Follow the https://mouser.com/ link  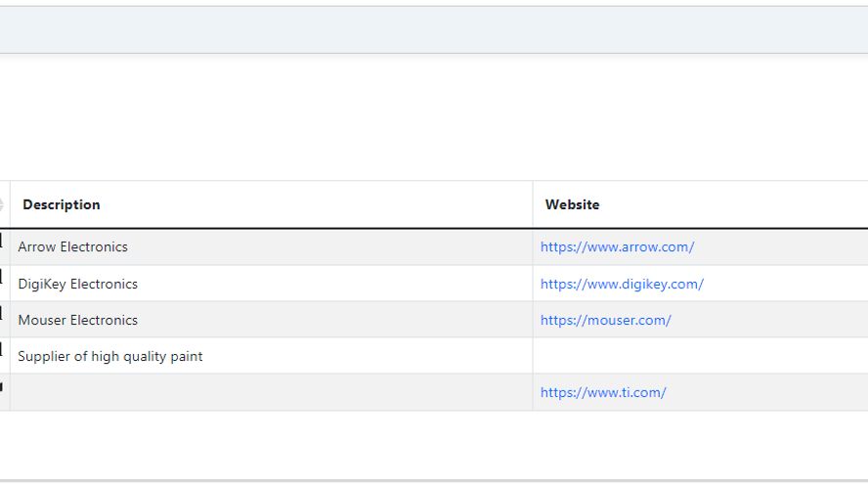(x=606, y=320)
